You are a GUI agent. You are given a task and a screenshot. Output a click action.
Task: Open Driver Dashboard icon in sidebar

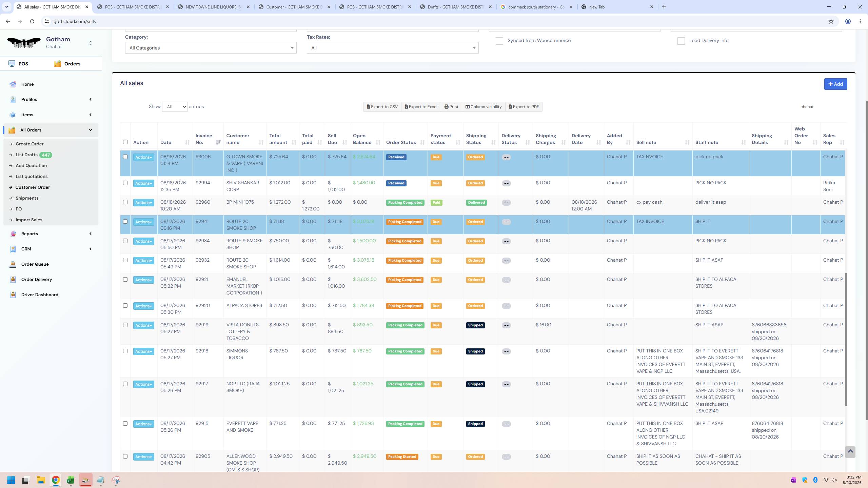click(13, 294)
